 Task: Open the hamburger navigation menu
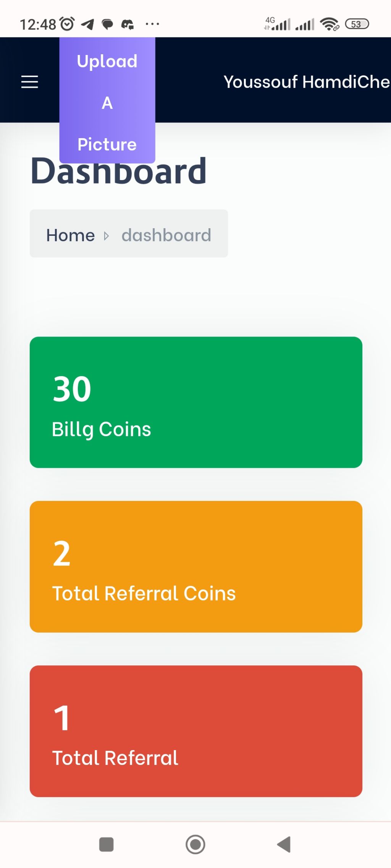click(x=29, y=82)
